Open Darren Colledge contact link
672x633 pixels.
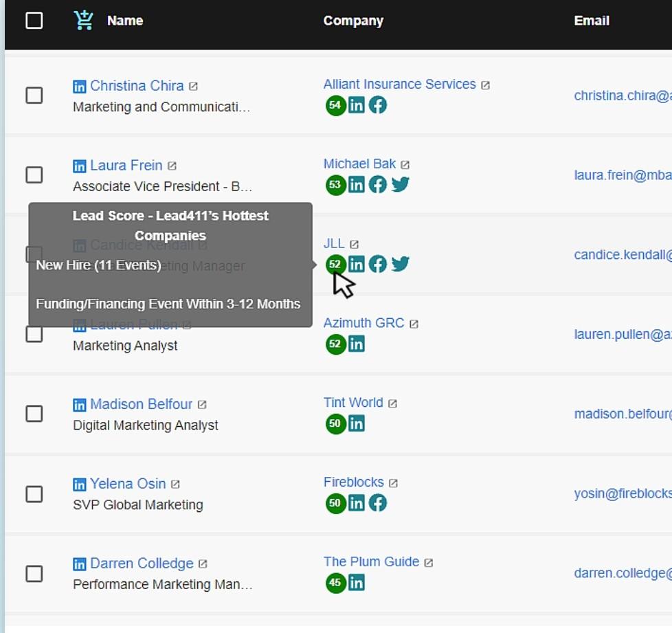(142, 563)
